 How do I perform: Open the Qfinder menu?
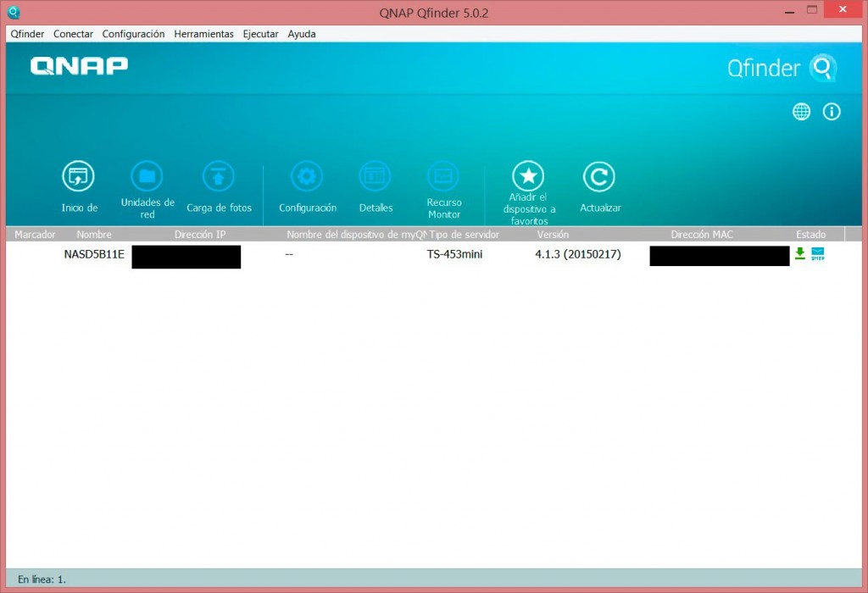(27, 34)
